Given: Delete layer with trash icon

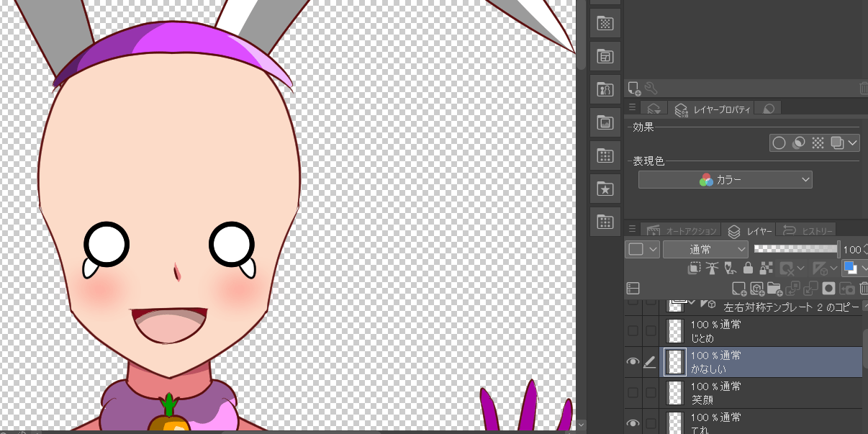Looking at the screenshot, I should pyautogui.click(x=864, y=289).
